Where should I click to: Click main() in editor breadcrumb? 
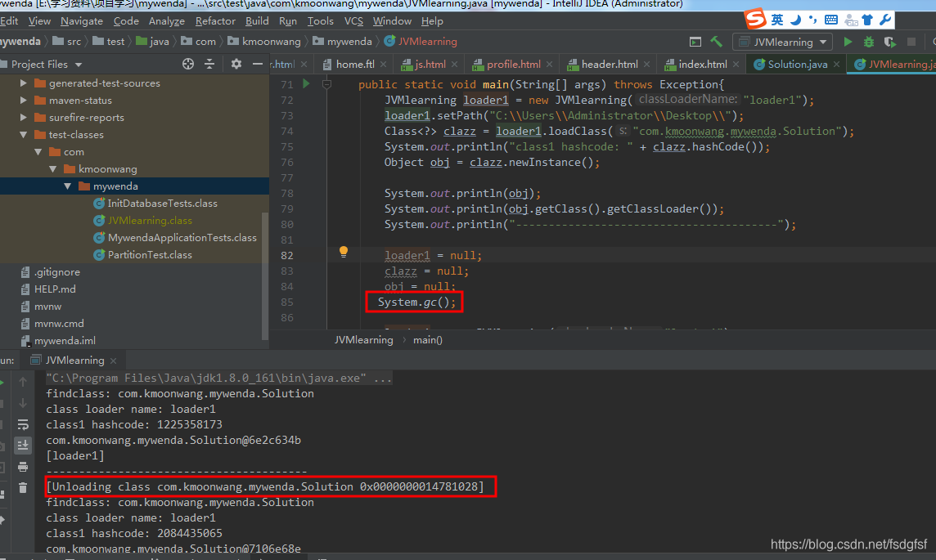(427, 340)
